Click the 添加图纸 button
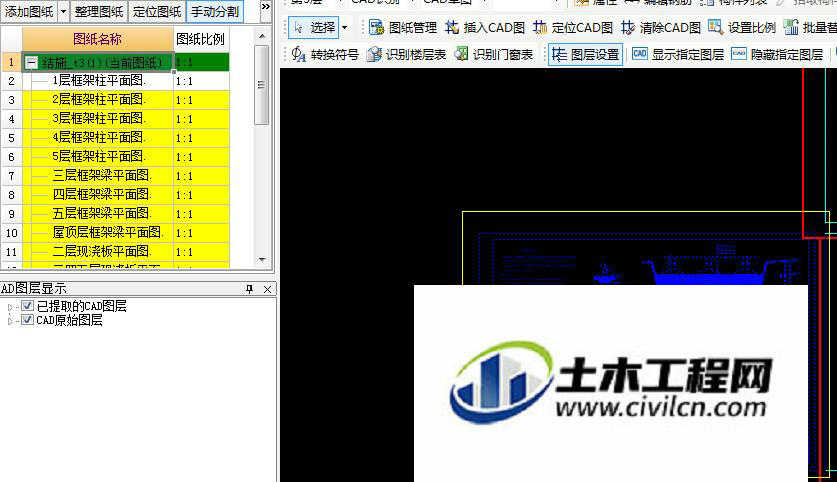The width and height of the screenshot is (837, 482). (x=29, y=11)
